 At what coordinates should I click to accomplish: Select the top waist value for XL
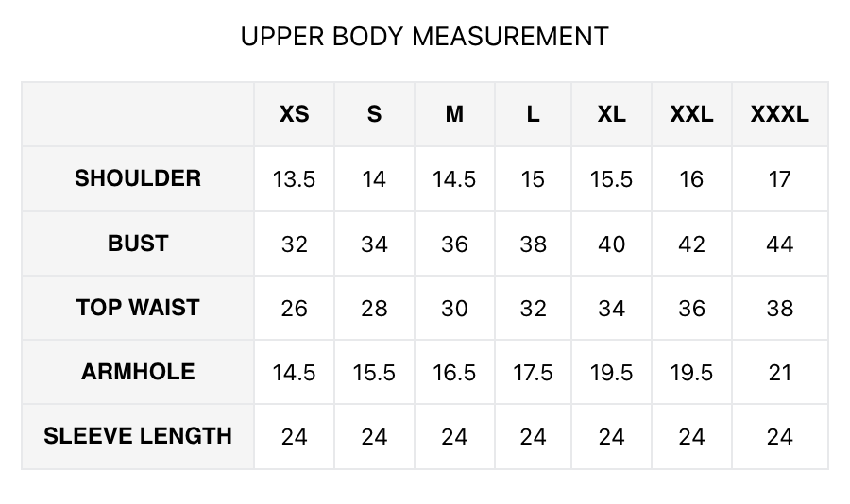(x=611, y=309)
